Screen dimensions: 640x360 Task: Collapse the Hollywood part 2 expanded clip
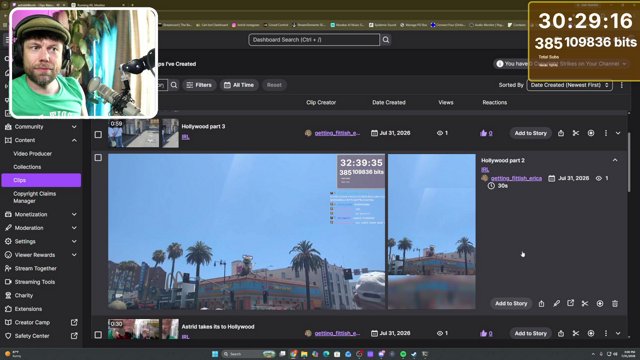click(615, 160)
